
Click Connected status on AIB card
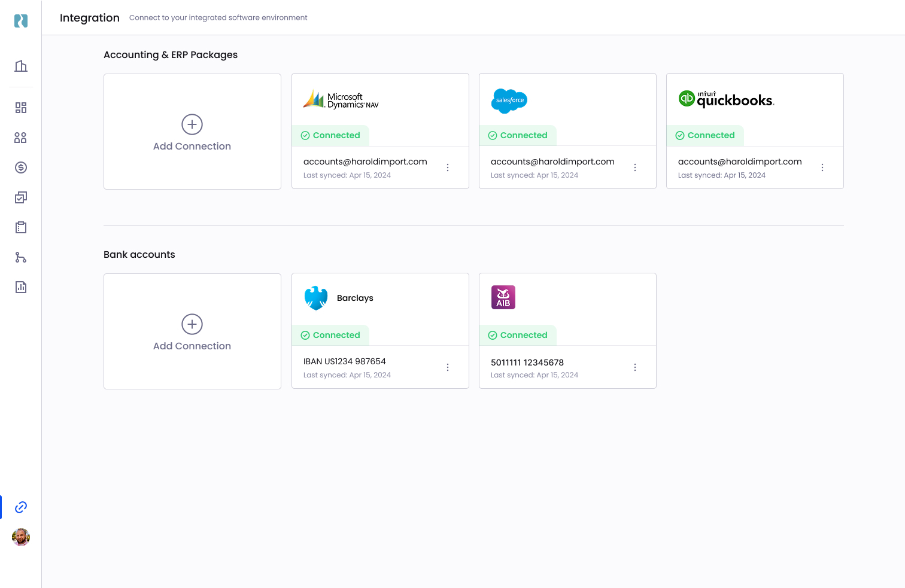pyautogui.click(x=518, y=335)
